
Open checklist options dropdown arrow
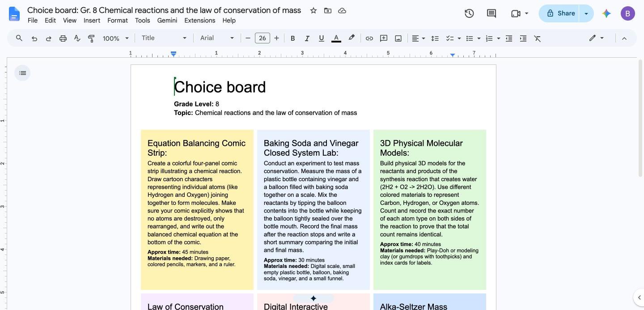(x=459, y=38)
